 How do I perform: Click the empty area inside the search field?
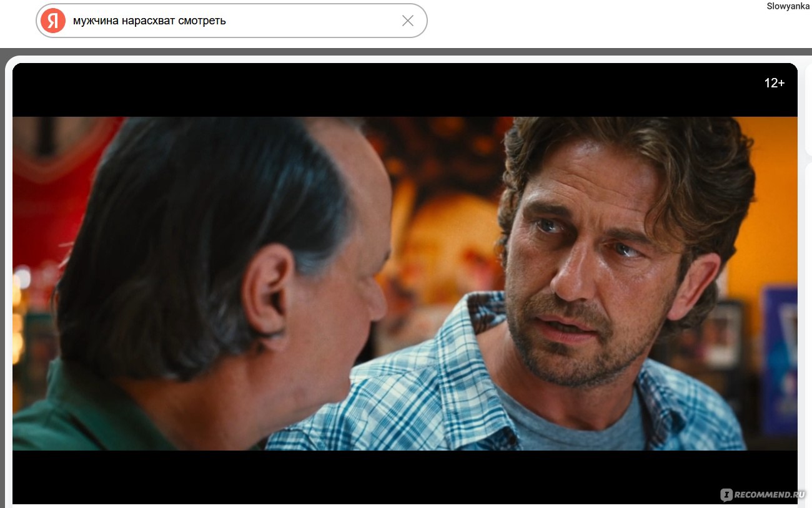coord(312,21)
